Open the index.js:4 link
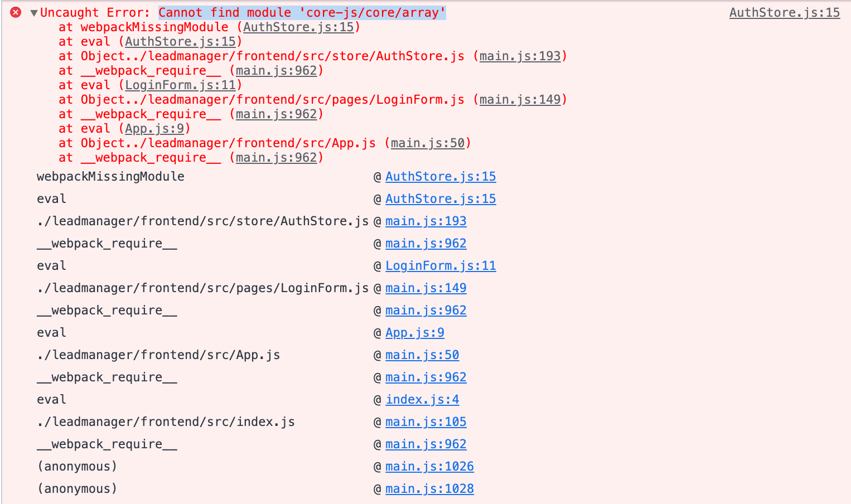851x504 pixels. click(422, 399)
